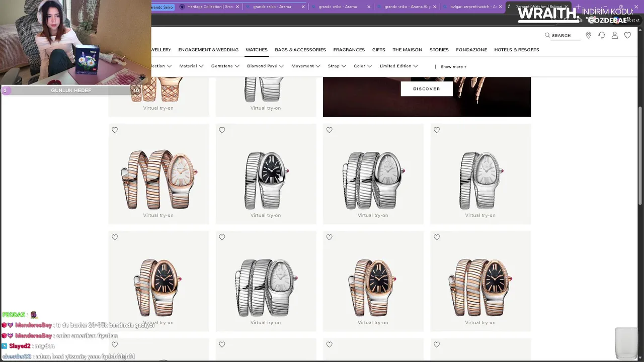Click Show more + filters
This screenshot has height=362, width=644.
[x=453, y=66]
